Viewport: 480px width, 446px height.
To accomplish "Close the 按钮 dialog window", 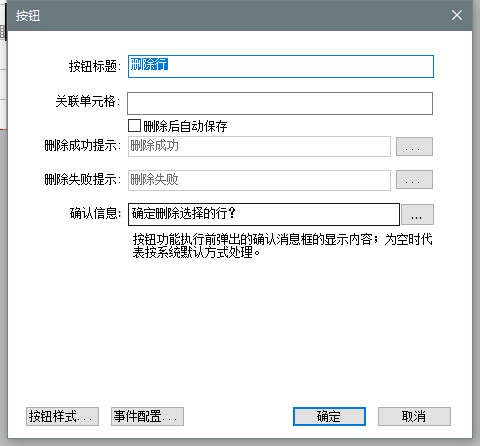I will (x=457, y=15).
